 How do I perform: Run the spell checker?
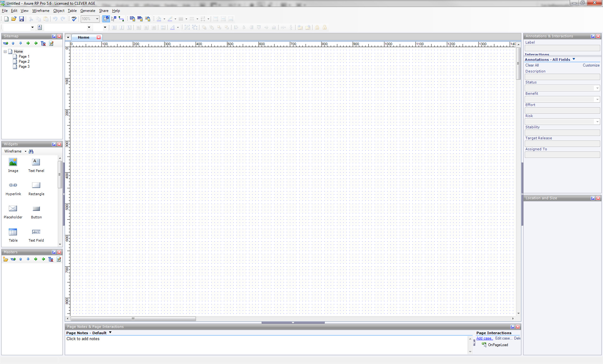[74, 19]
